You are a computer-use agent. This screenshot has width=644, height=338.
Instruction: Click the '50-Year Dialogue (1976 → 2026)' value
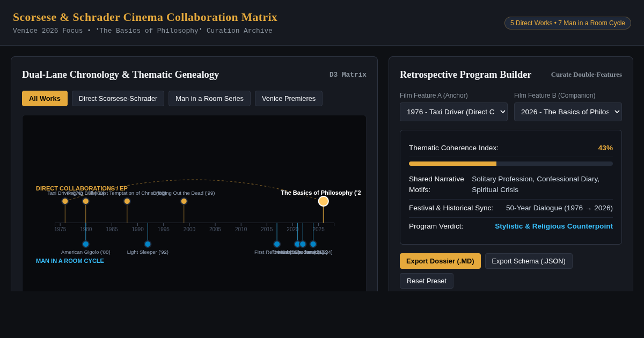(x=559, y=208)
